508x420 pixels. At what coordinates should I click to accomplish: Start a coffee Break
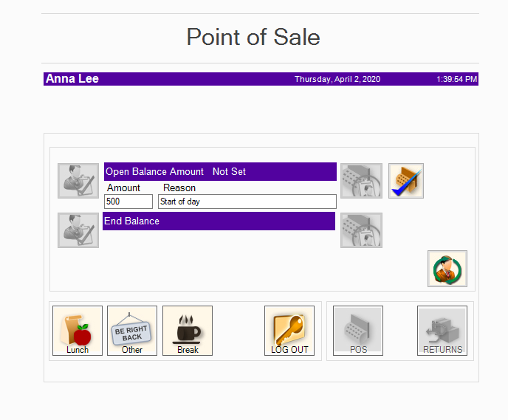pos(188,331)
